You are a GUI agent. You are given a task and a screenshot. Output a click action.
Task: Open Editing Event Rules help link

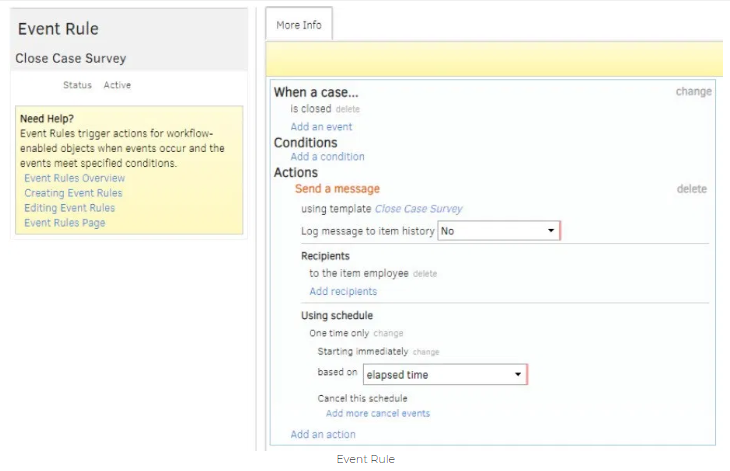click(70, 208)
